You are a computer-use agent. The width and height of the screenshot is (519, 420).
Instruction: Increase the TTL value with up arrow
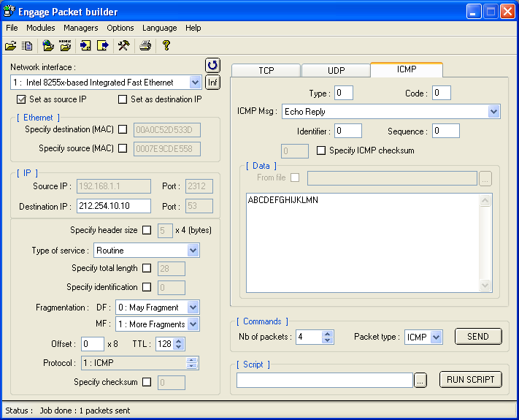pos(179,341)
